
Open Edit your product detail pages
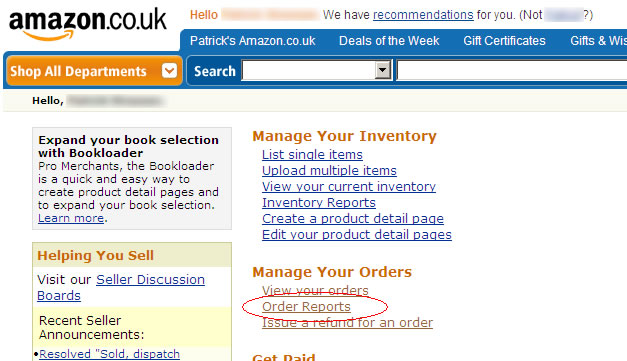tap(357, 234)
